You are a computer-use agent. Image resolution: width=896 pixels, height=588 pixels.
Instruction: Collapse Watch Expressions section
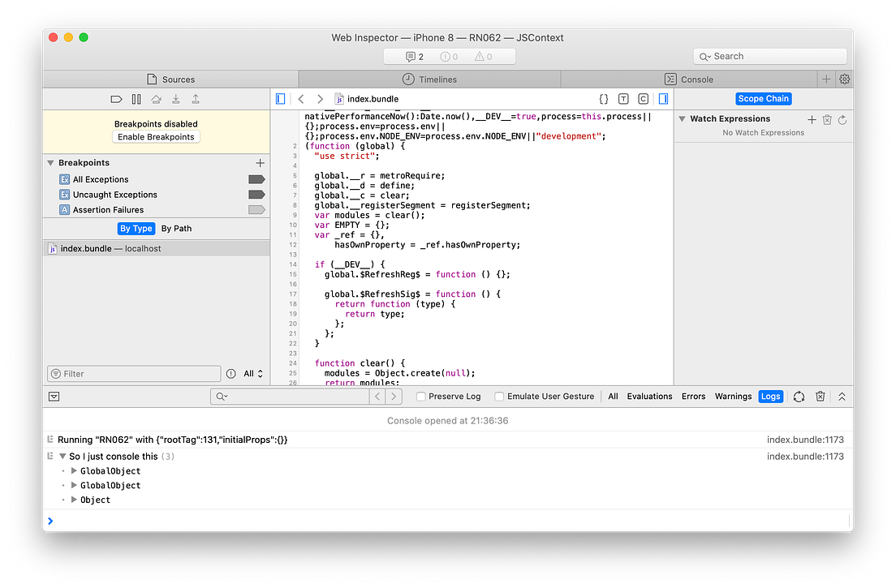pos(682,118)
